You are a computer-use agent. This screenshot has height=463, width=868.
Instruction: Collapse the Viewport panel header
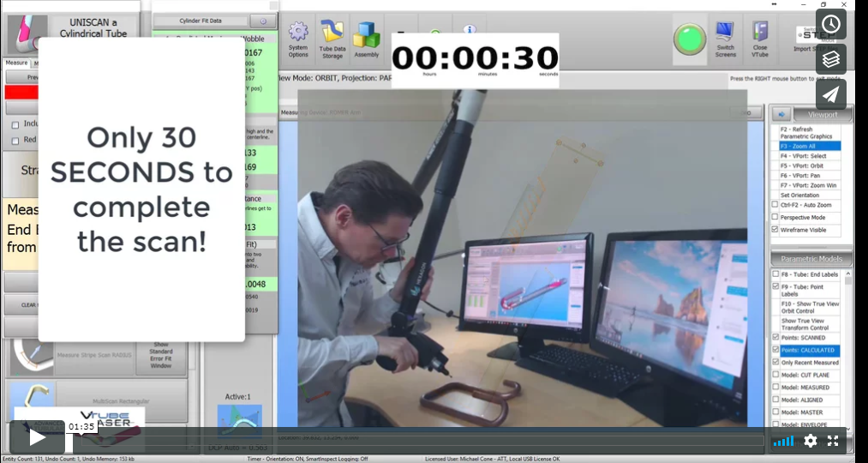click(817, 114)
